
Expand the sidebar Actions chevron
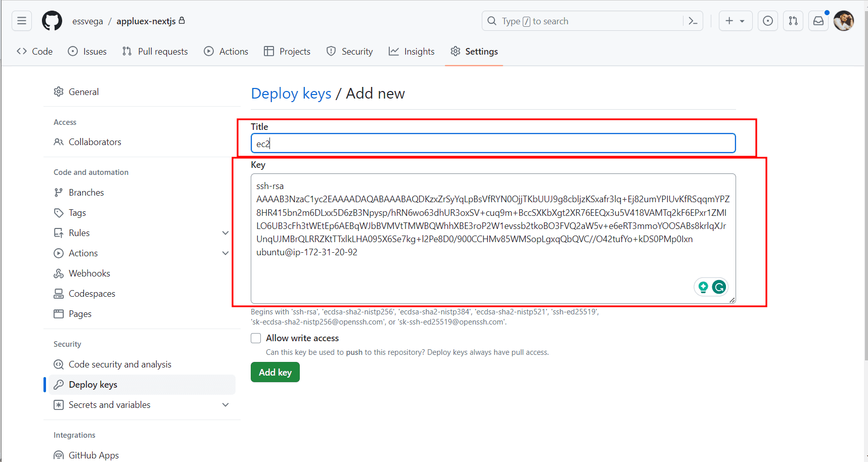tap(225, 253)
